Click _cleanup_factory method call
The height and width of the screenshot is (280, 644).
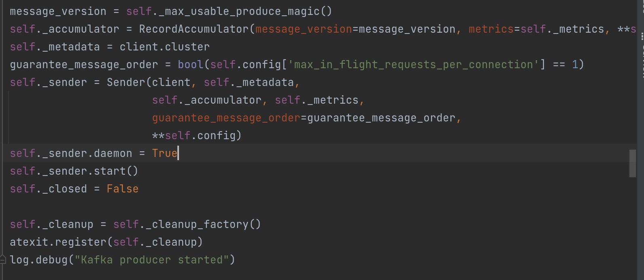tap(197, 224)
